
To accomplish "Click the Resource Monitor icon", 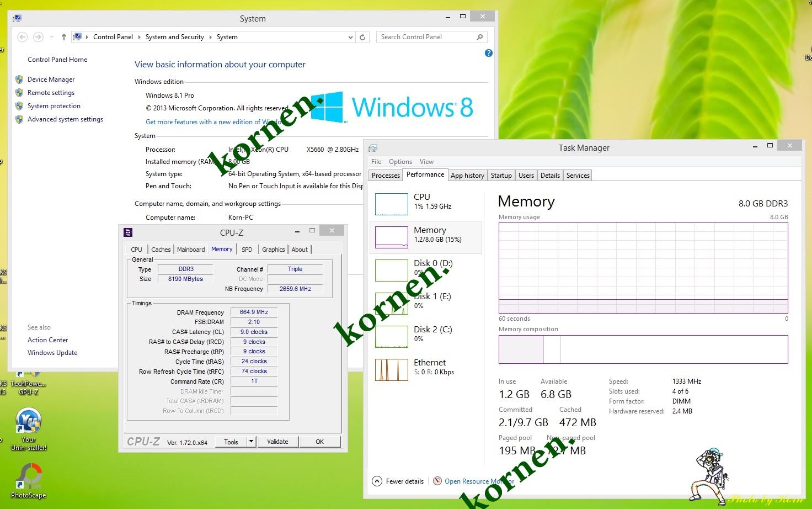I will coord(437,481).
